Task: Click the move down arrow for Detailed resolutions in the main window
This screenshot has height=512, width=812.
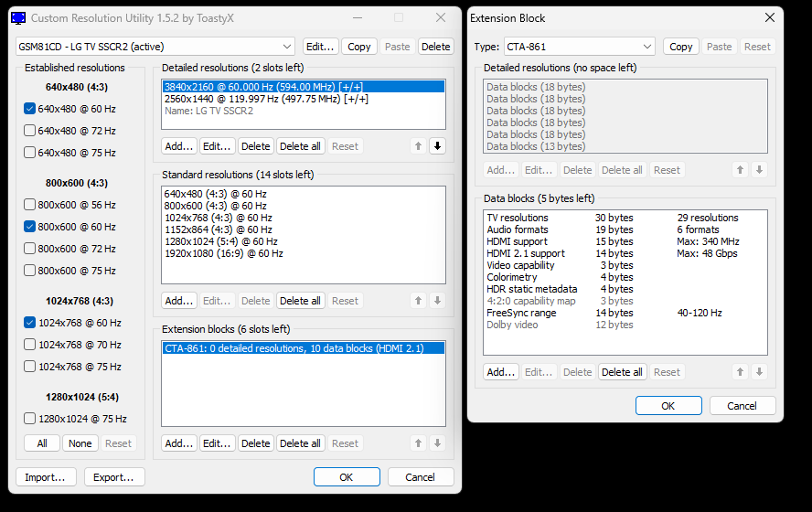Action: (x=437, y=146)
